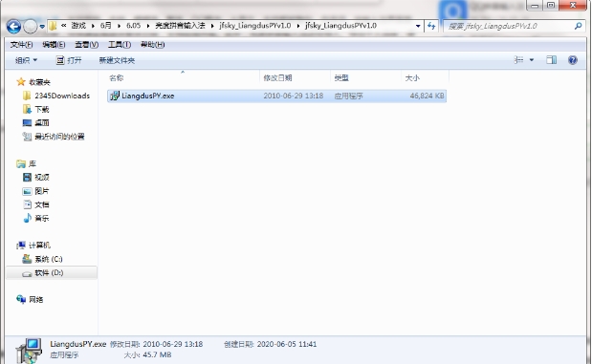Image resolution: width=592 pixels, height=364 pixels.
Task: Select 网络 in the navigation pane
Action: [36, 300]
